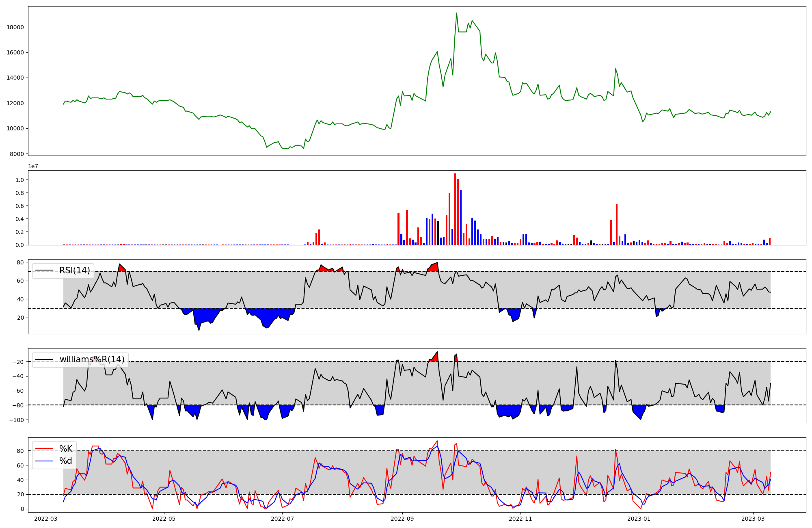The width and height of the screenshot is (812, 528).
Task: Click the 2023-01 date tick label
Action: click(639, 519)
